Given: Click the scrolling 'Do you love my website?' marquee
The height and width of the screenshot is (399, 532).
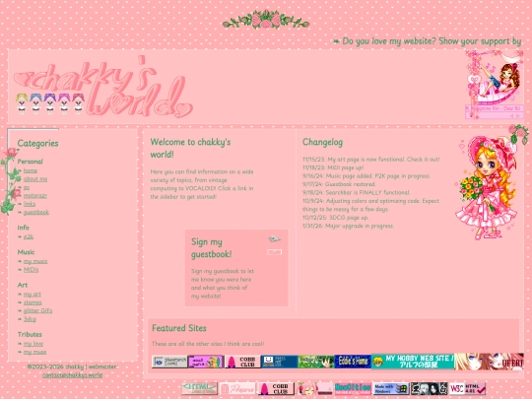Looking at the screenshot, I should [428, 41].
